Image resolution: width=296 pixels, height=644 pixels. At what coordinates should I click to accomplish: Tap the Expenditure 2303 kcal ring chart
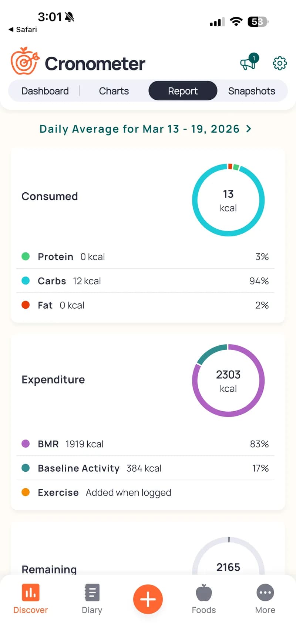pos(228,381)
